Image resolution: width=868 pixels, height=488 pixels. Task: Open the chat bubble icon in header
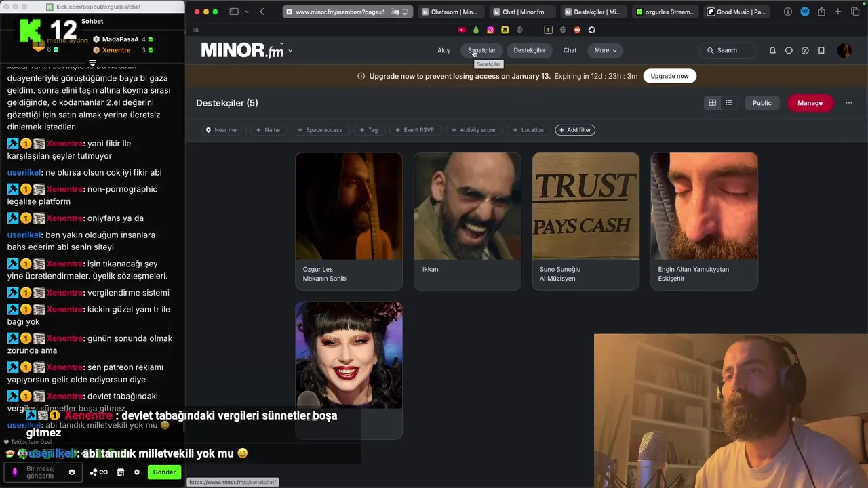click(x=789, y=50)
